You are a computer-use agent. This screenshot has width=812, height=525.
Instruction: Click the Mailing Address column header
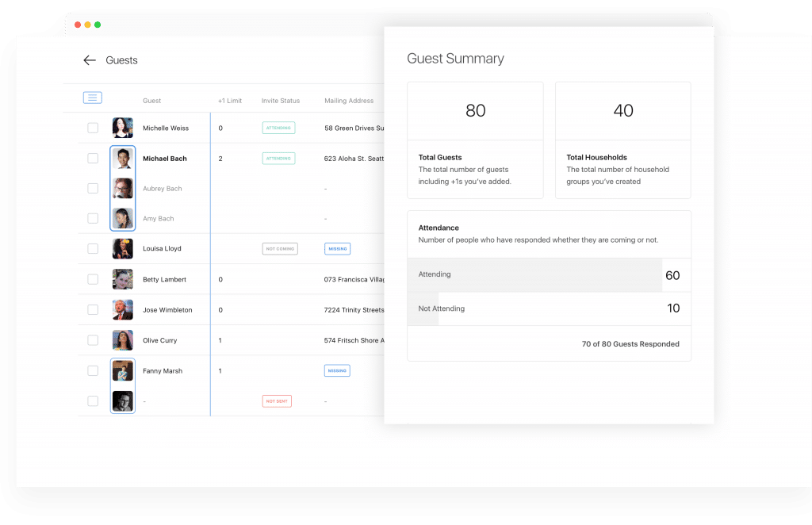(x=348, y=101)
